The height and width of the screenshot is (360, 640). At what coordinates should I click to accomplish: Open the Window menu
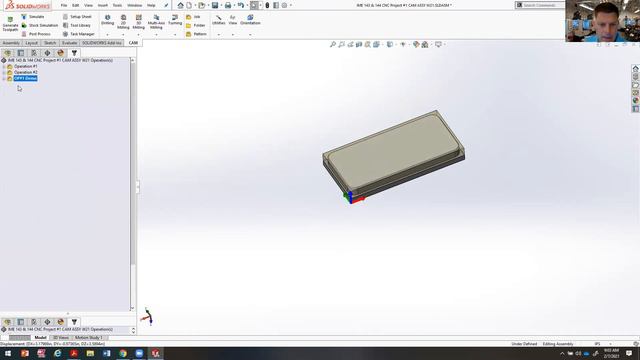134,5
